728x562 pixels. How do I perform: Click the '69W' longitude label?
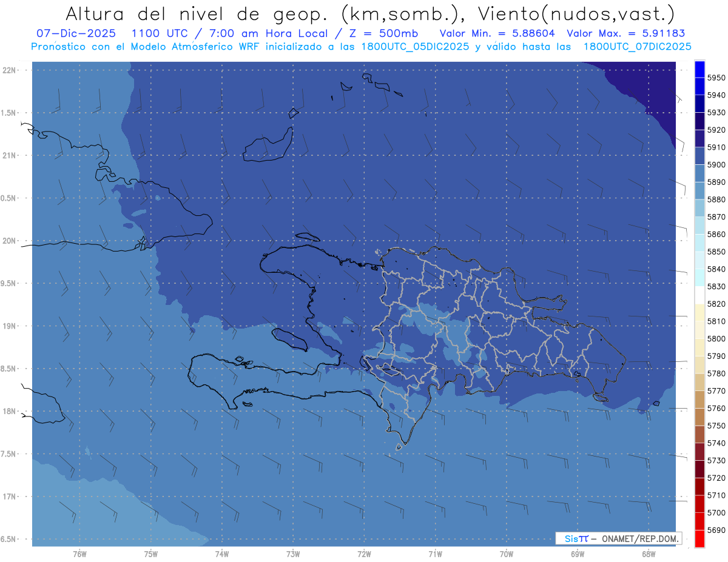point(578,554)
